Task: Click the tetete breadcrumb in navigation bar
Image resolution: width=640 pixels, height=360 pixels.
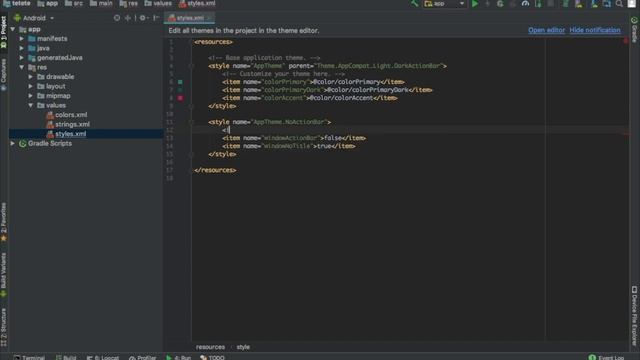Action: [x=17, y=4]
